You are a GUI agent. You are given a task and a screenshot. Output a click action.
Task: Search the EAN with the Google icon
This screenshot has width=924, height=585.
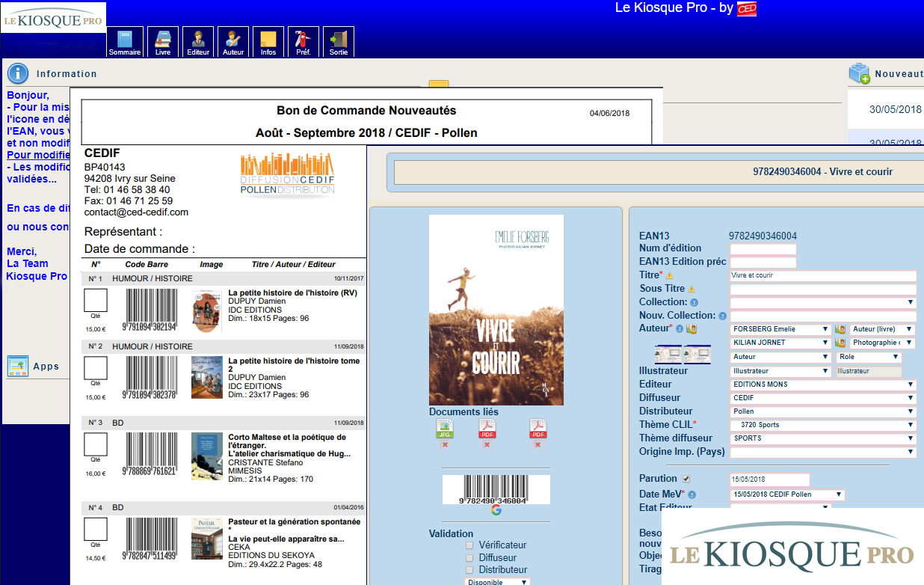click(496, 510)
